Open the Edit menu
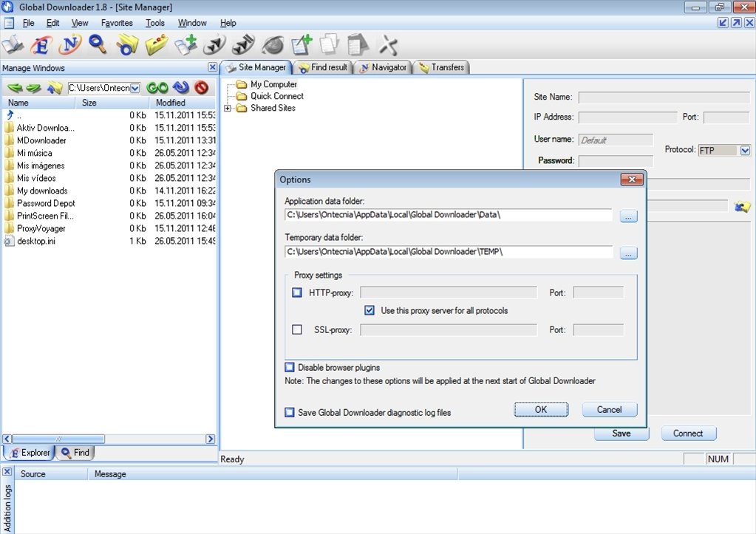 point(52,23)
